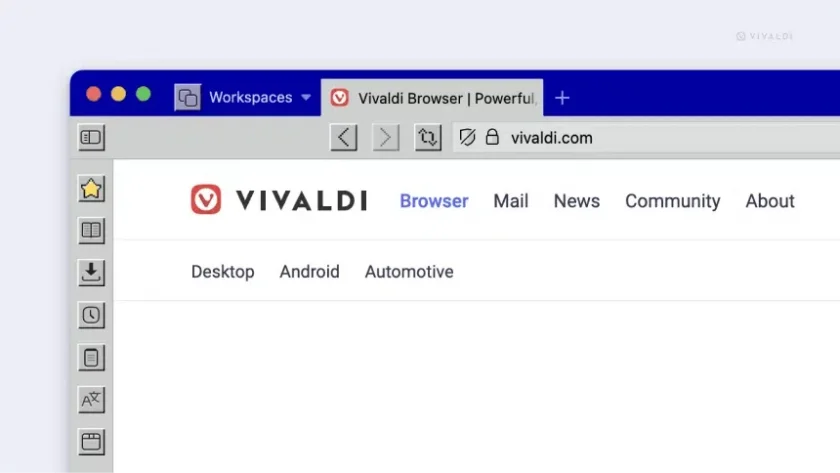This screenshot has width=840, height=473.
Task: Open the Translate panel icon
Action: [x=91, y=400]
